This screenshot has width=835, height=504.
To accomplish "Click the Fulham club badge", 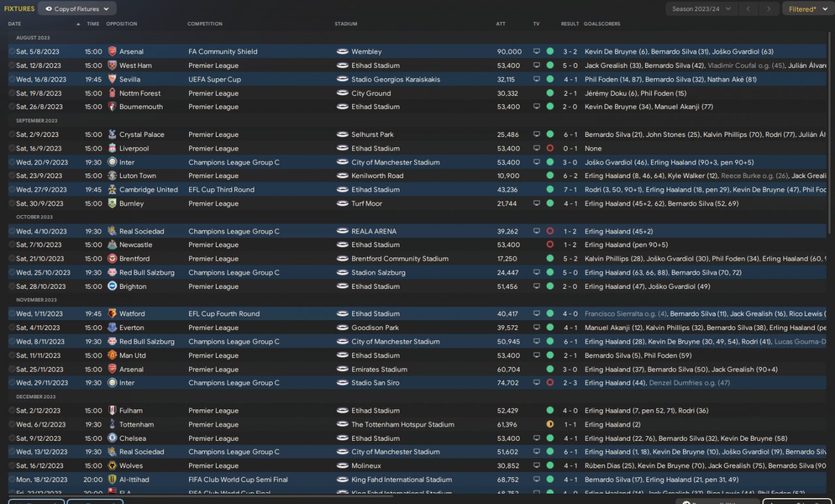I will click(x=112, y=411).
